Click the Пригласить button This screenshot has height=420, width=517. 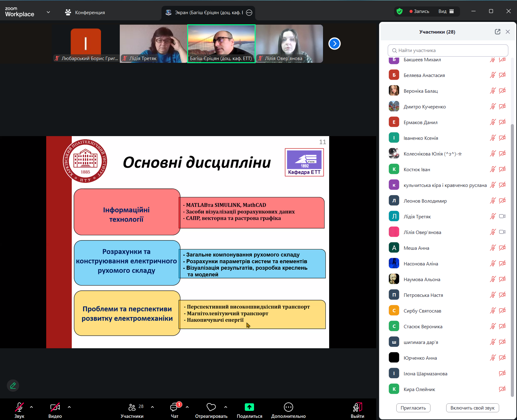click(413, 408)
